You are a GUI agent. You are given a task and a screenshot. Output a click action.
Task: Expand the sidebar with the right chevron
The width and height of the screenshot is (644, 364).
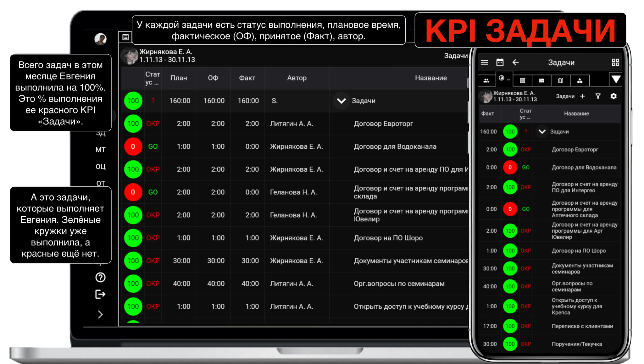[x=100, y=314]
